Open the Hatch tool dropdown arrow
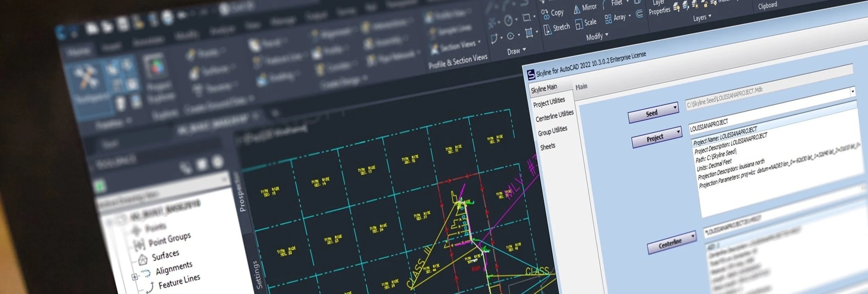The image size is (868, 294). pyautogui.click(x=537, y=32)
